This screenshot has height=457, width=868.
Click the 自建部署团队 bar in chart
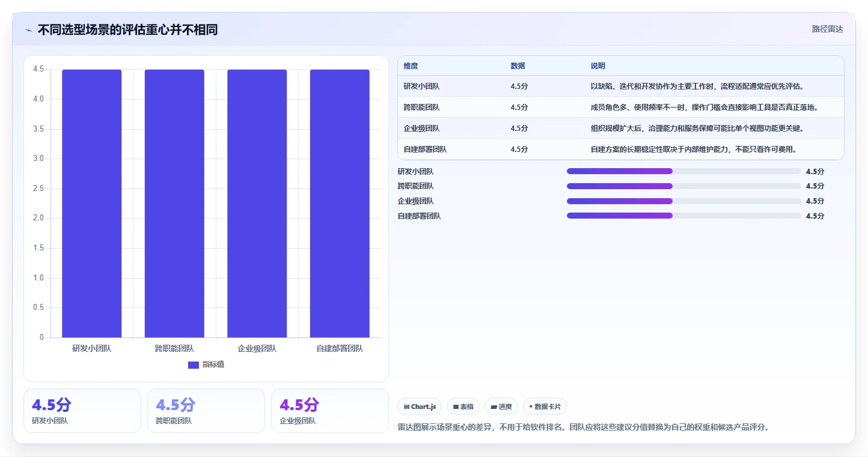pos(340,204)
